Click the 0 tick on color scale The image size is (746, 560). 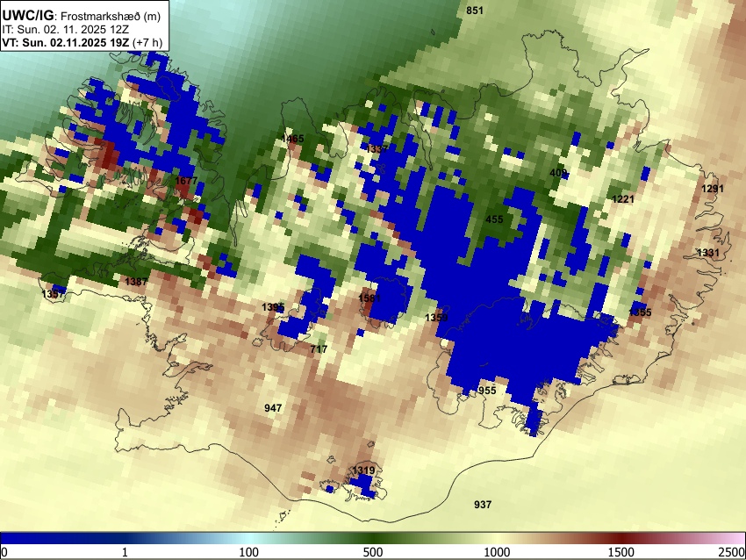pyautogui.click(x=4, y=552)
